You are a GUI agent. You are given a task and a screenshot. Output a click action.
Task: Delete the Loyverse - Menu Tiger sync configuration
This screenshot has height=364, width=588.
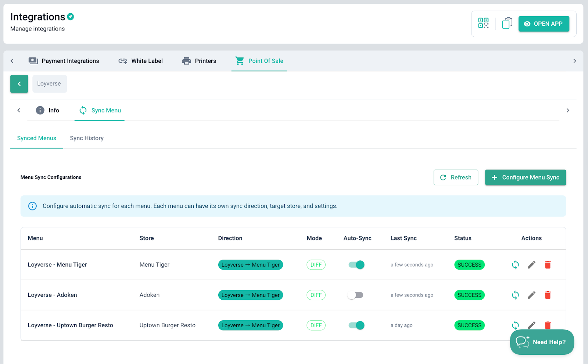[548, 265]
